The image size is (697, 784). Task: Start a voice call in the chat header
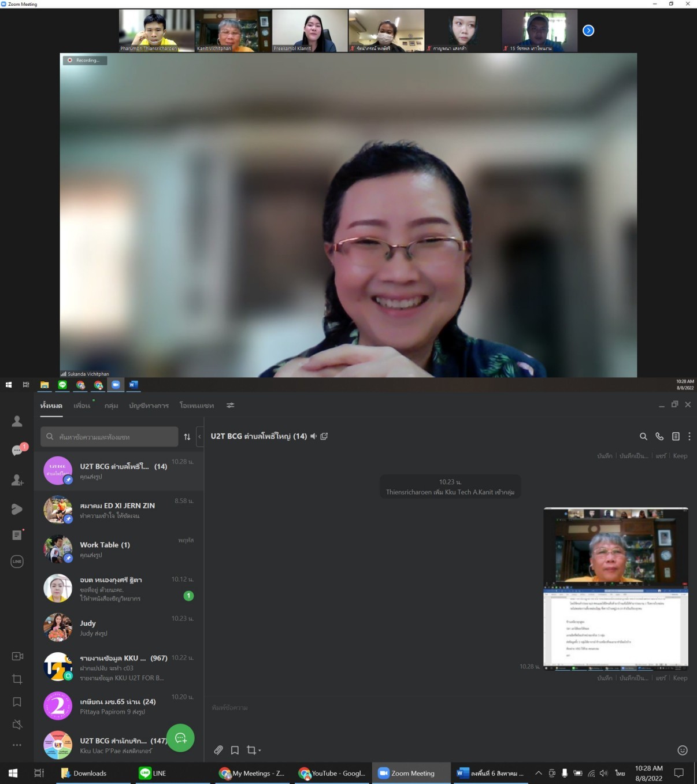[x=659, y=437]
